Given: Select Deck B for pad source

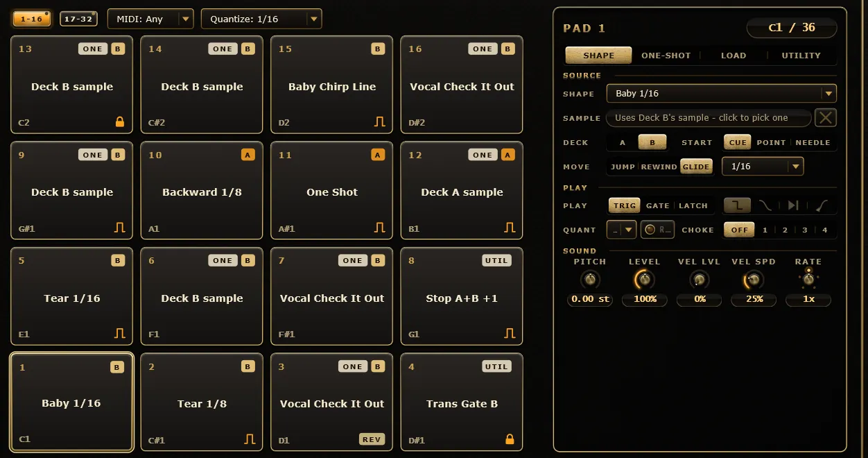Looking at the screenshot, I should tap(652, 142).
